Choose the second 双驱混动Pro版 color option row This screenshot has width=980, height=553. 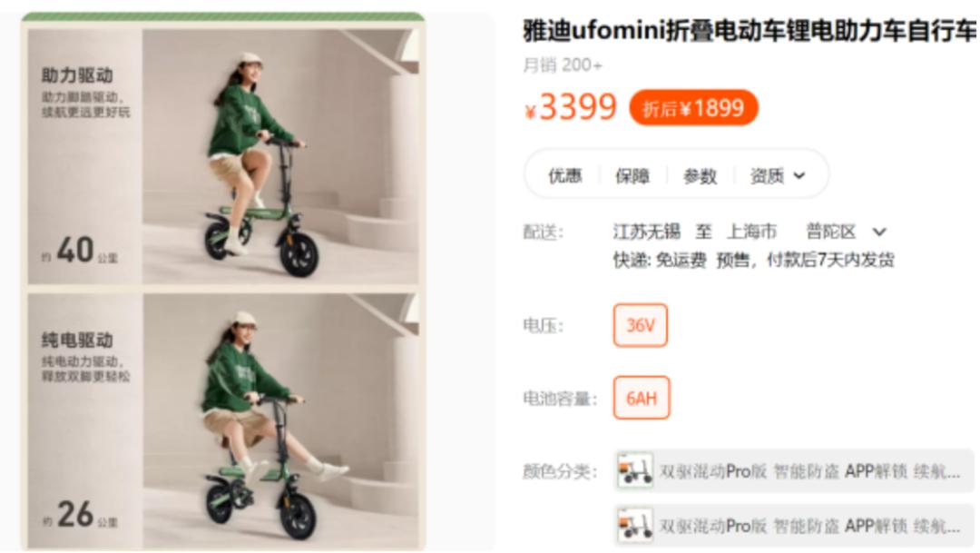pos(794,526)
